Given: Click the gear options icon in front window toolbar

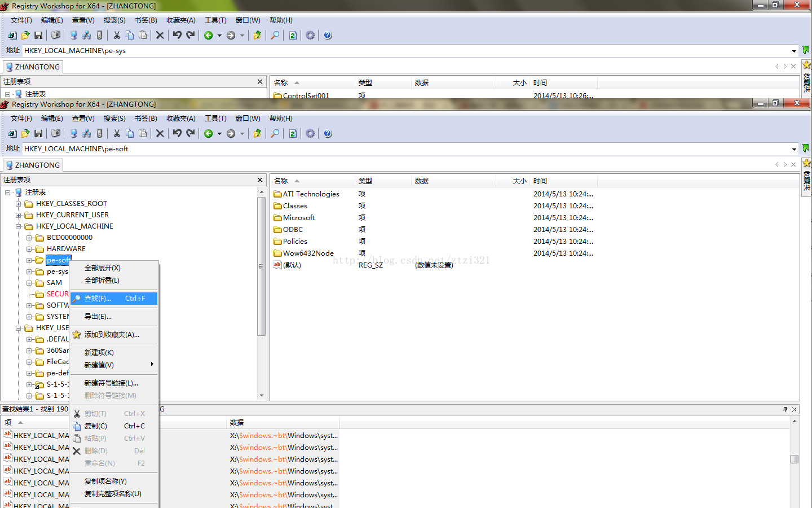Looking at the screenshot, I should pos(310,133).
